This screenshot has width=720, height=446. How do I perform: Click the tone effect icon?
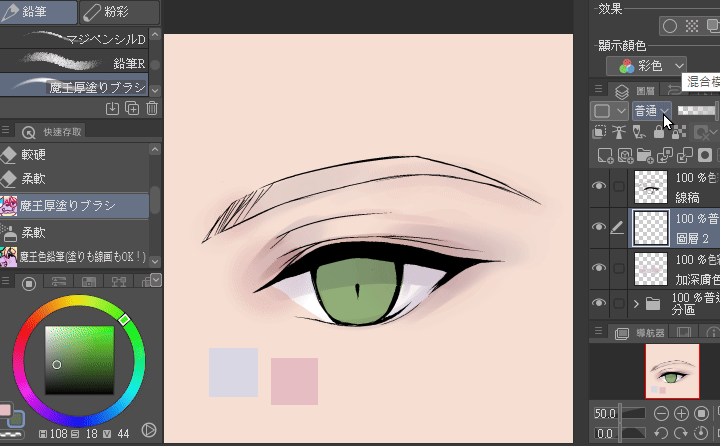point(692,26)
